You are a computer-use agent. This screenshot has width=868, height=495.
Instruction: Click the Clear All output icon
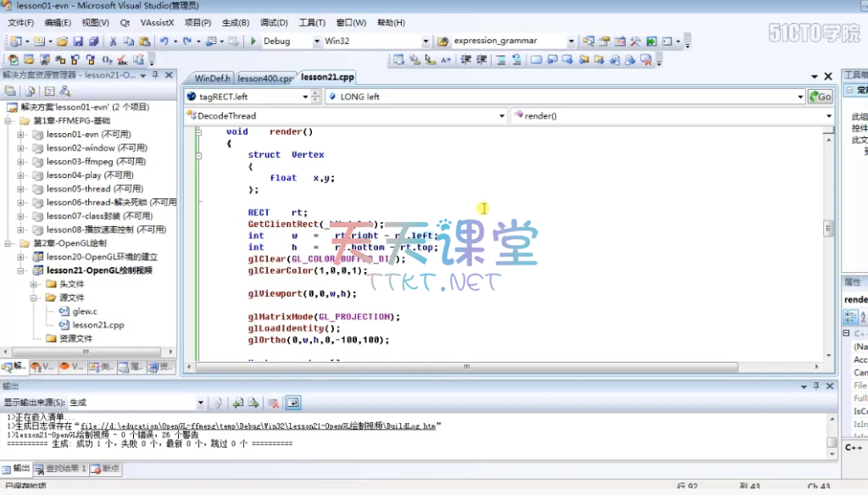(274, 403)
